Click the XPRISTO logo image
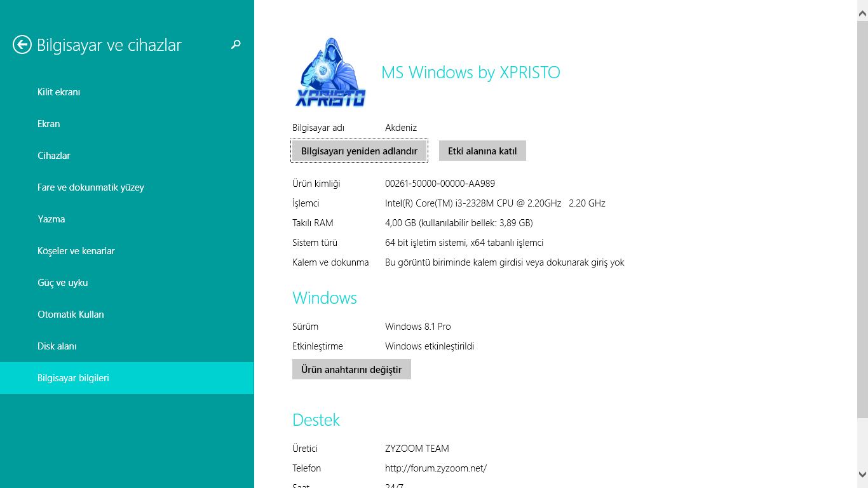 click(330, 72)
